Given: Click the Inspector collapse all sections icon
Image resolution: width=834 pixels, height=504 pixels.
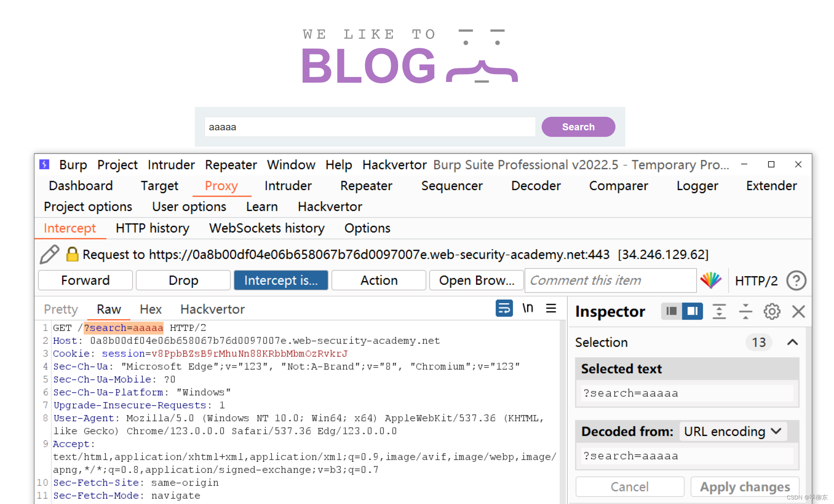Looking at the screenshot, I should coord(745,311).
